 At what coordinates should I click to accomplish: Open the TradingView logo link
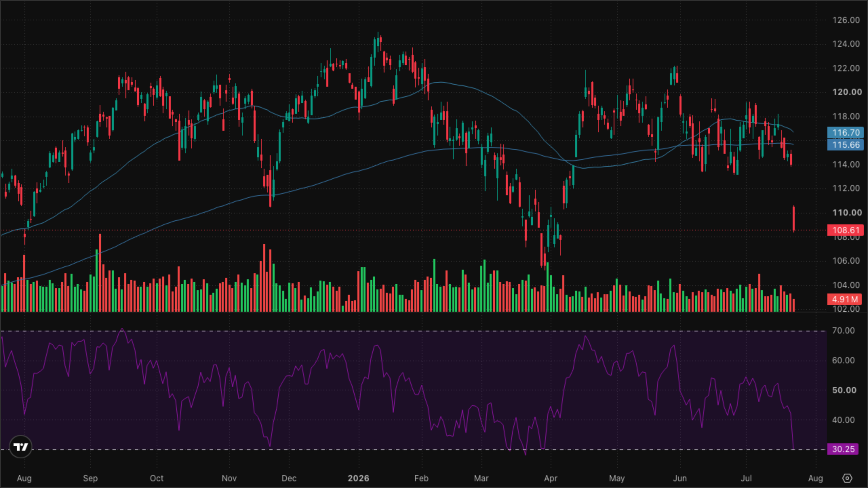21,447
